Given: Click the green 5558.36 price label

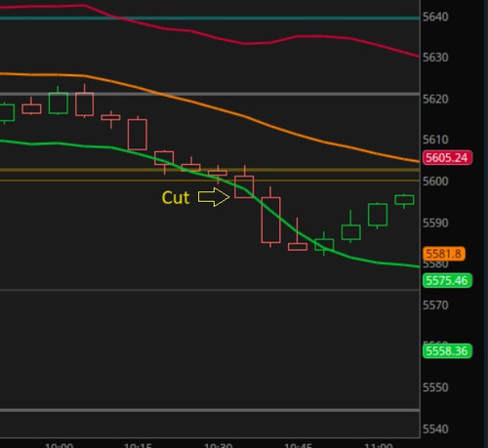Looking at the screenshot, I should (x=447, y=351).
